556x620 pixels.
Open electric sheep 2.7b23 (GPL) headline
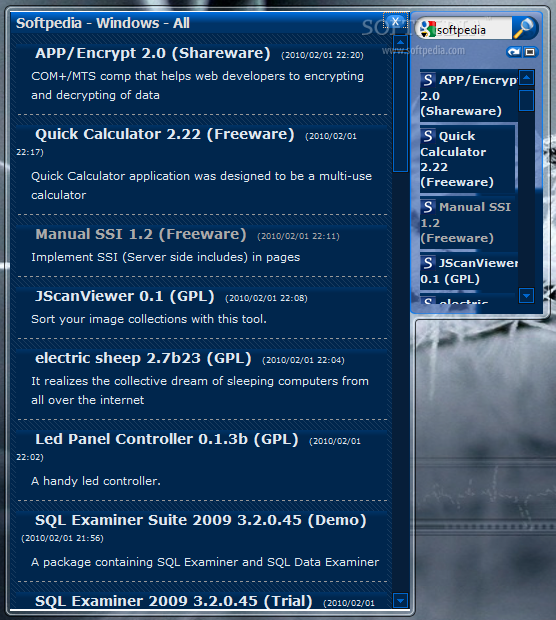point(143,359)
